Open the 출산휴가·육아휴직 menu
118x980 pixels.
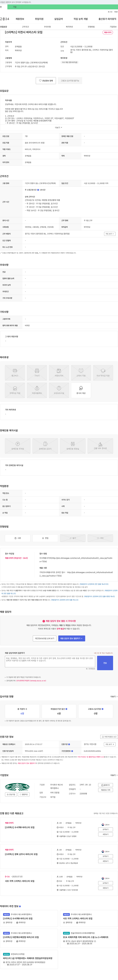(x=107, y=19)
